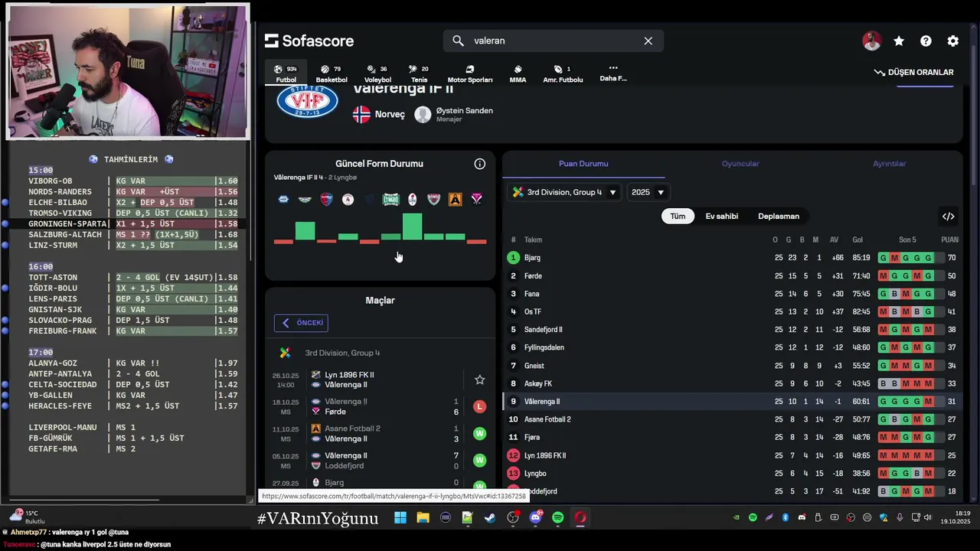Click the Vålerenga club crest

click(x=307, y=102)
